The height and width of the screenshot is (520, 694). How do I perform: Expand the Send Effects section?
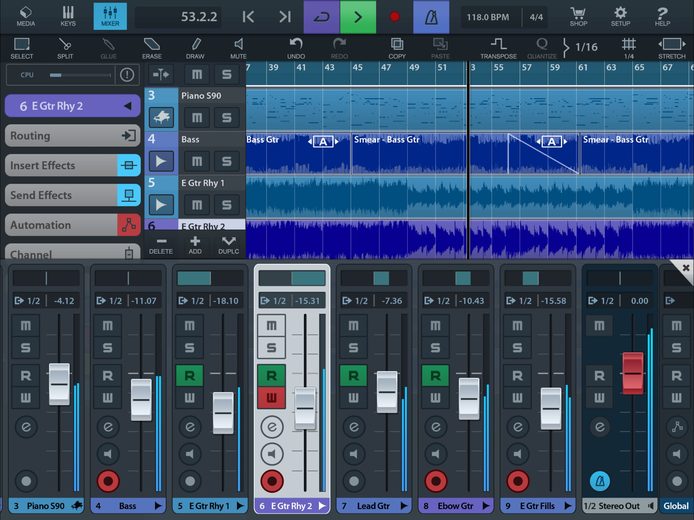coord(73,195)
